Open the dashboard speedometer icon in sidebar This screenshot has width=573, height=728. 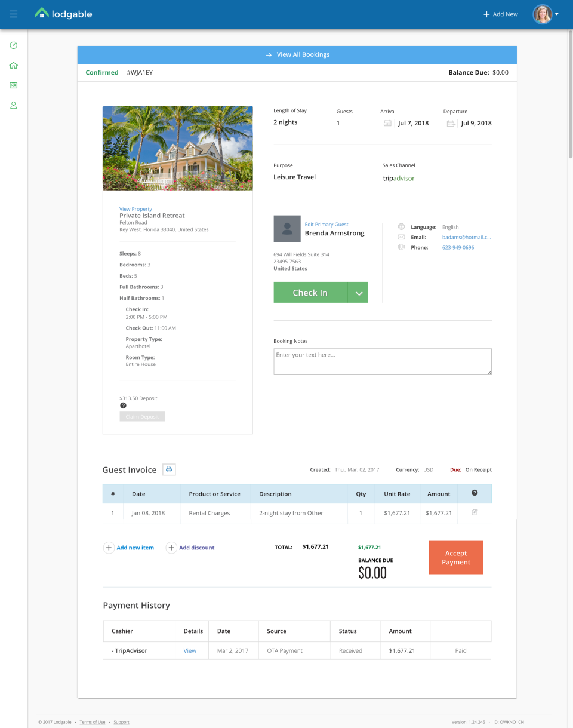point(13,45)
